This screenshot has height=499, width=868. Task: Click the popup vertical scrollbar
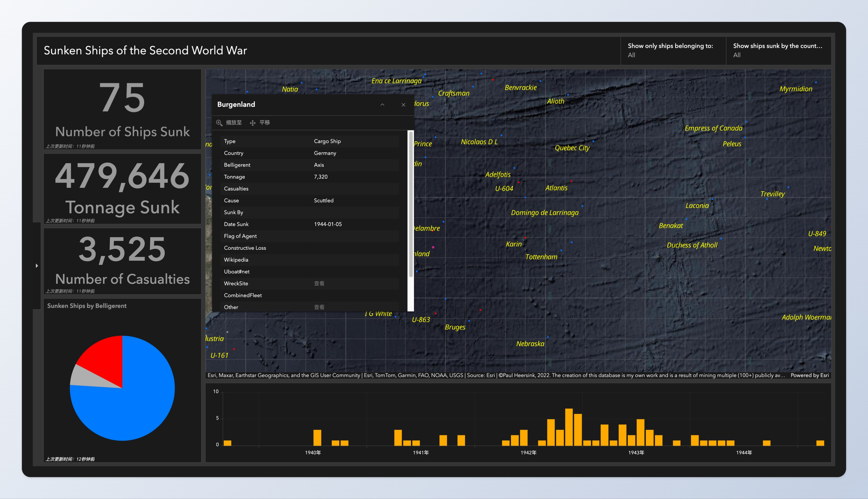(411, 205)
